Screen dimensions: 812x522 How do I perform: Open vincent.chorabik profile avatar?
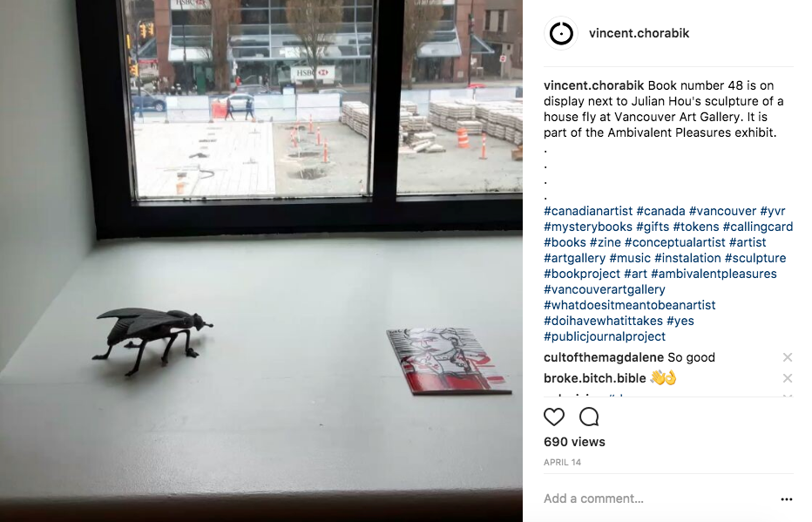click(x=561, y=34)
